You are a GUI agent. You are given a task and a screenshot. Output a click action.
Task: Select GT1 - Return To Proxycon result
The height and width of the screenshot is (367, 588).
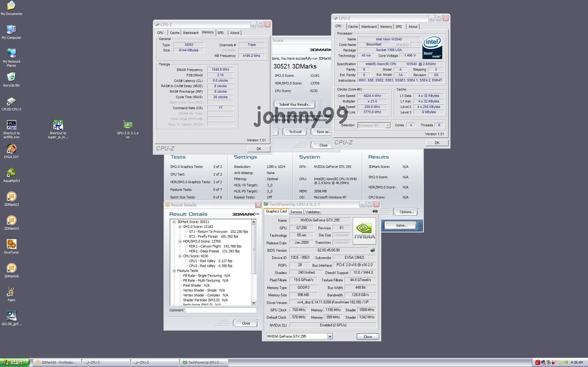coord(218,232)
